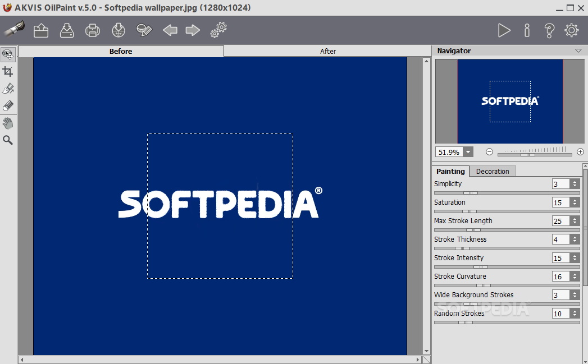588x364 pixels.
Task: Click Stroke Thickness value field
Action: 560,239
